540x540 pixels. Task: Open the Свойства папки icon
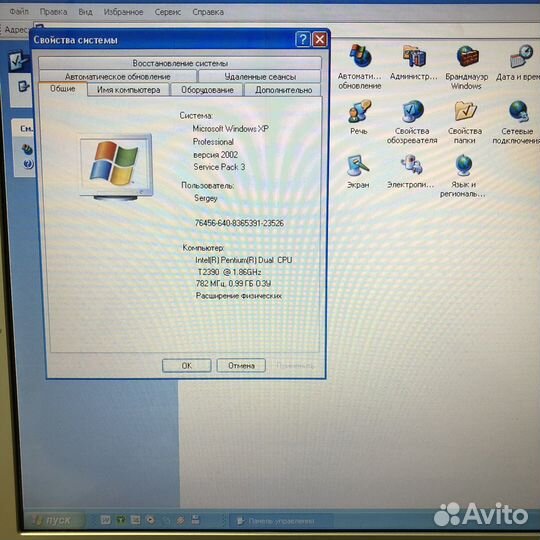click(x=465, y=122)
